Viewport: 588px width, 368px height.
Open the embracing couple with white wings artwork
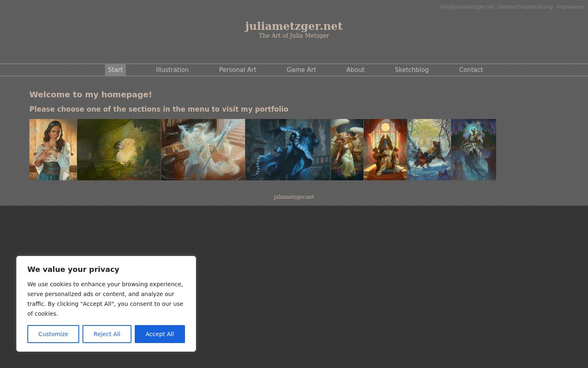pyautogui.click(x=347, y=150)
